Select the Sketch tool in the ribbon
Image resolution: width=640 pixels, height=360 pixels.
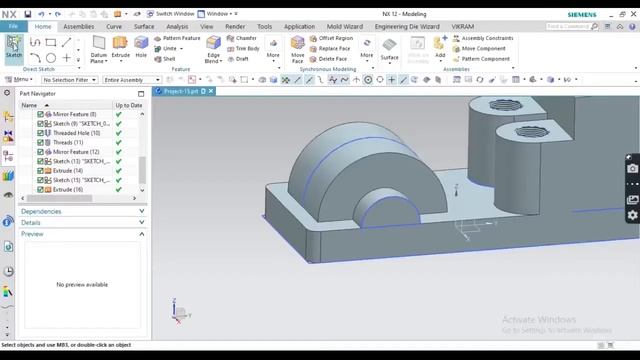pyautogui.click(x=14, y=48)
